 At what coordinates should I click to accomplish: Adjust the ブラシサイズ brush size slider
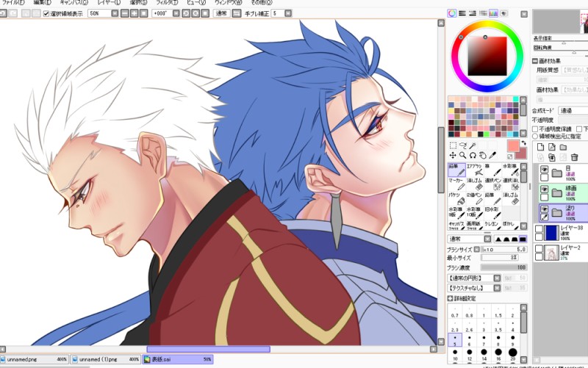[x=504, y=249]
